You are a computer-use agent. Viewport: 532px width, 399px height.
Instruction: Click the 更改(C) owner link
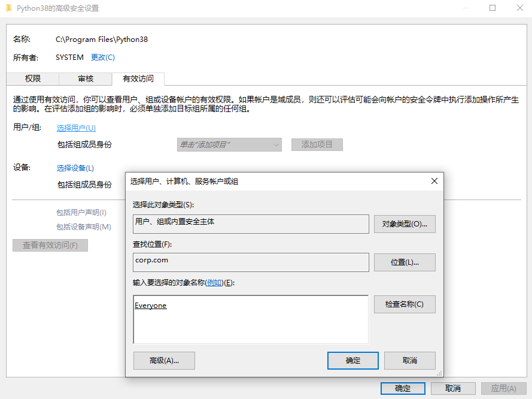click(x=103, y=58)
